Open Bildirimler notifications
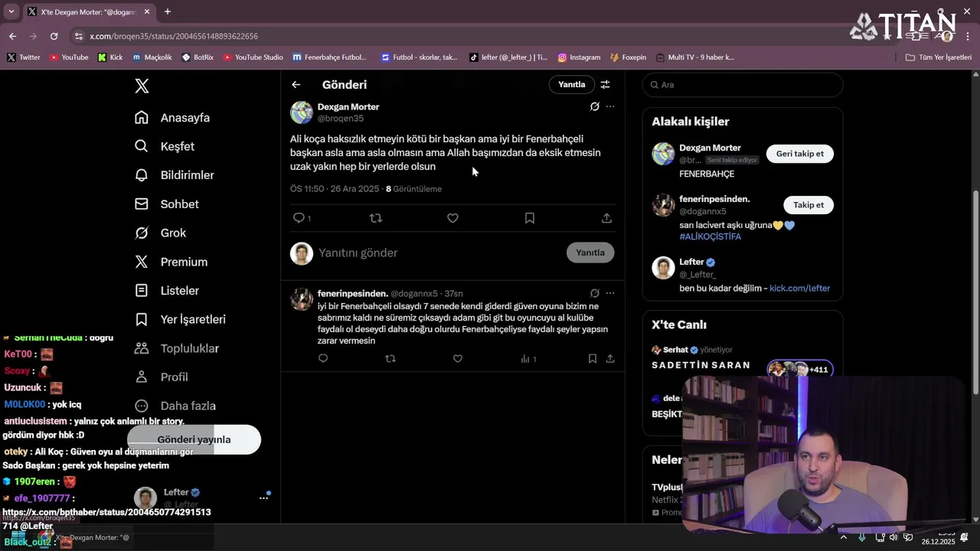The height and width of the screenshot is (551, 980). point(175,175)
